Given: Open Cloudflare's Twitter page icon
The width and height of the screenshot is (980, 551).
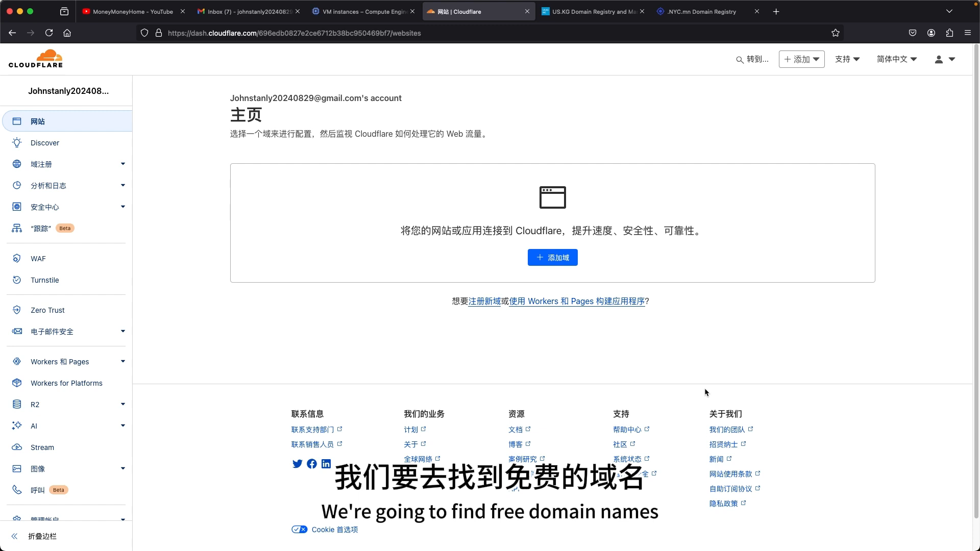Looking at the screenshot, I should click(x=297, y=464).
